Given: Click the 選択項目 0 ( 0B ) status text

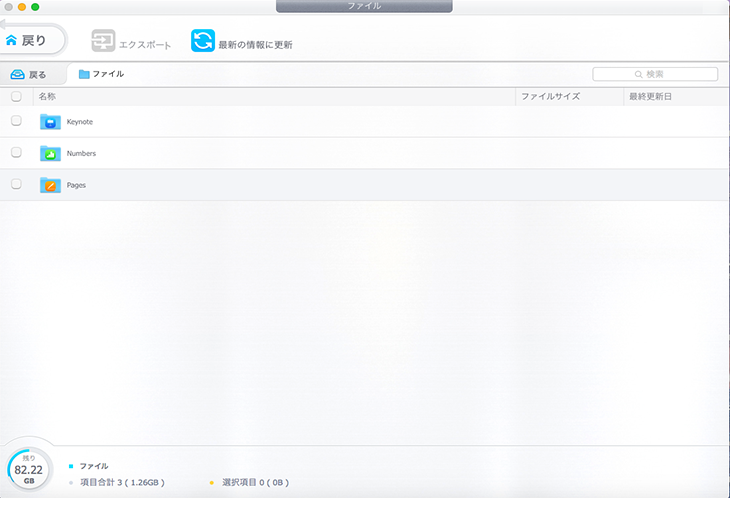Looking at the screenshot, I should [255, 483].
